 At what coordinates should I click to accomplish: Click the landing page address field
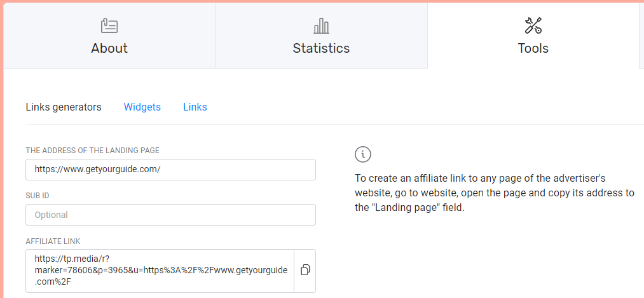click(170, 170)
